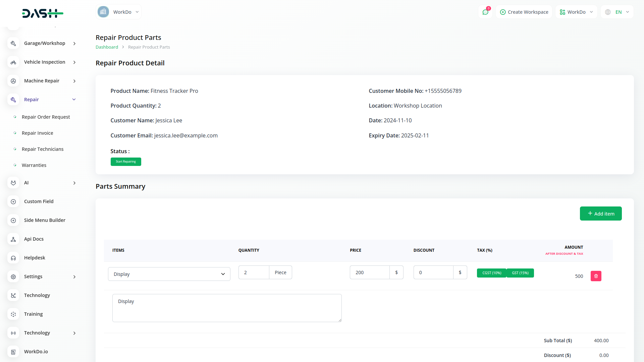Open the EN language dropdown
Screen dimensions: 644x362
point(617,12)
